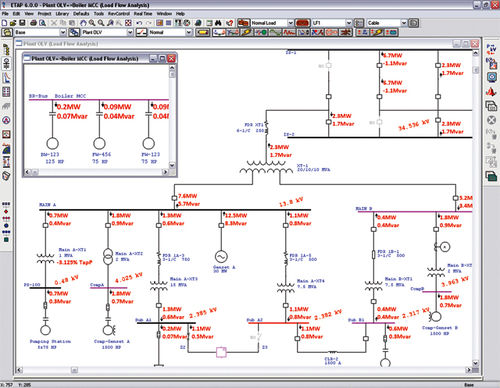Click the Halt Current Calculation icon
This screenshot has height=388, width=500.
pyautogui.click(x=492, y=120)
